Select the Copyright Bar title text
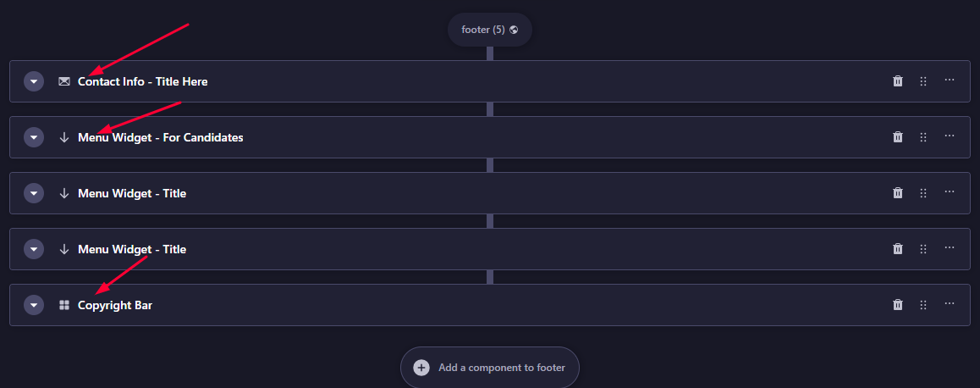This screenshot has height=388, width=980. pos(115,305)
